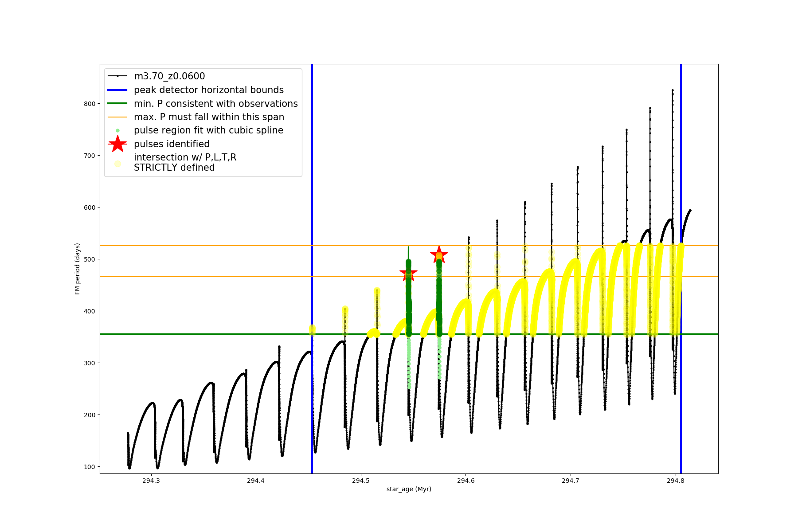Click the left red star pulse marker on the plot
This screenshot has height=532, width=798.
click(x=408, y=274)
